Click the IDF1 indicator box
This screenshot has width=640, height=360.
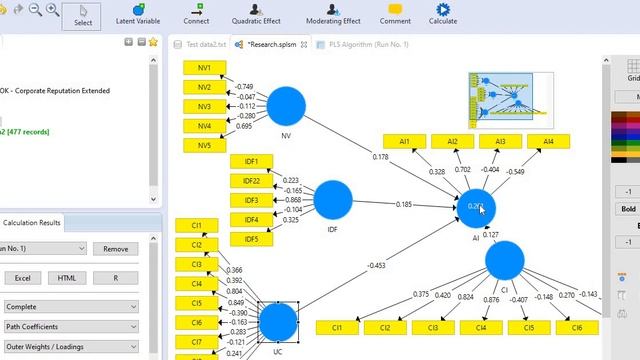point(251,161)
